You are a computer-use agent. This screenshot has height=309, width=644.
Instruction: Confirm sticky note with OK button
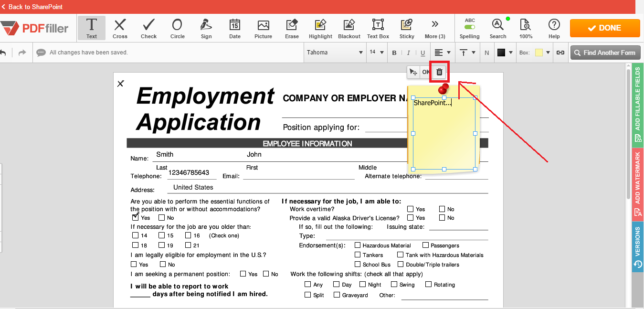426,72
